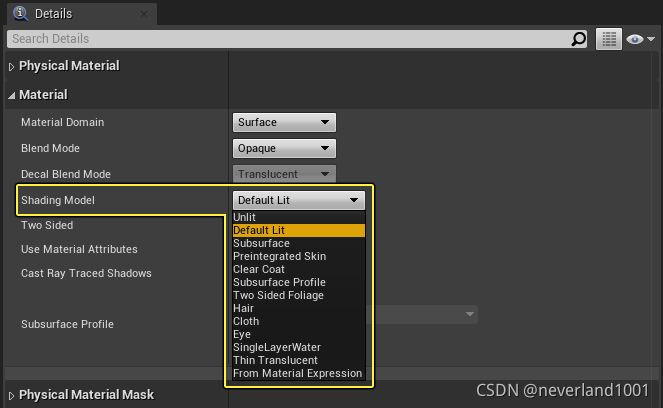Click the Use Material Attributes label
This screenshot has height=408, width=663.
(x=79, y=249)
